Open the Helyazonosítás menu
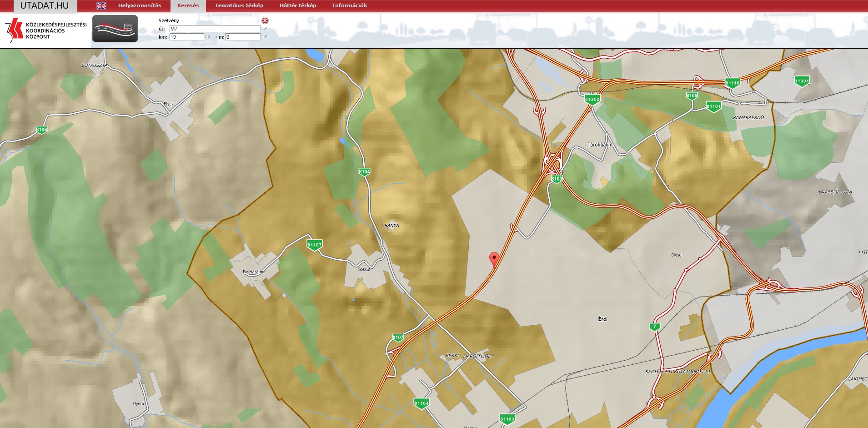 pos(140,6)
